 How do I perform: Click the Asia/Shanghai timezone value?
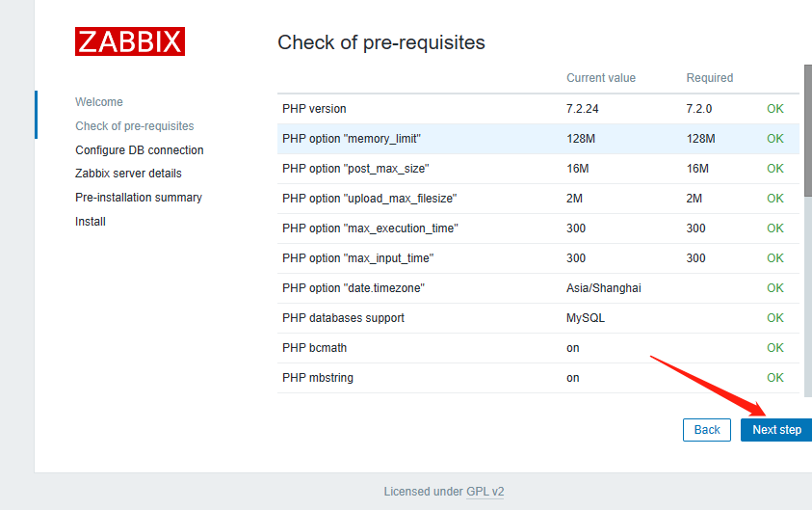tap(603, 288)
